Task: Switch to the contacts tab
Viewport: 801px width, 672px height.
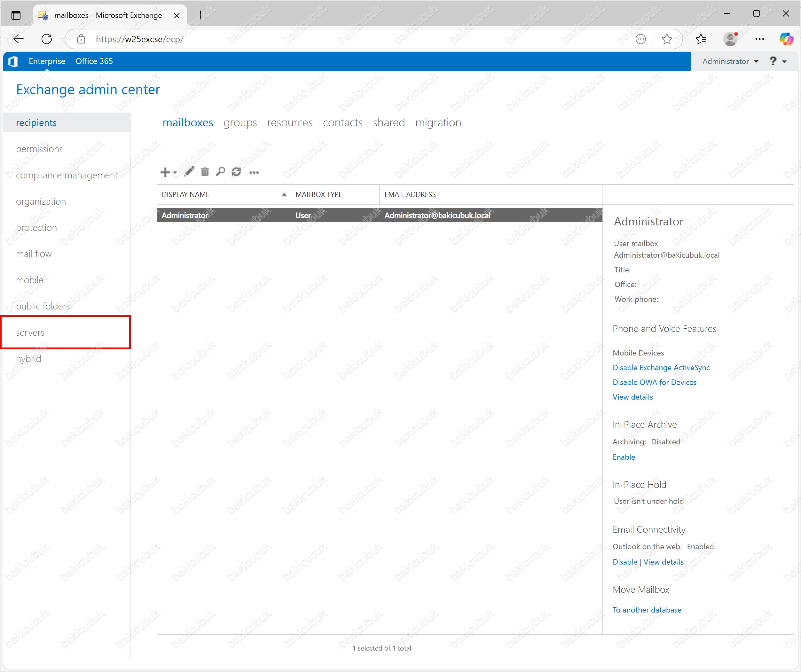Action: pyautogui.click(x=342, y=122)
